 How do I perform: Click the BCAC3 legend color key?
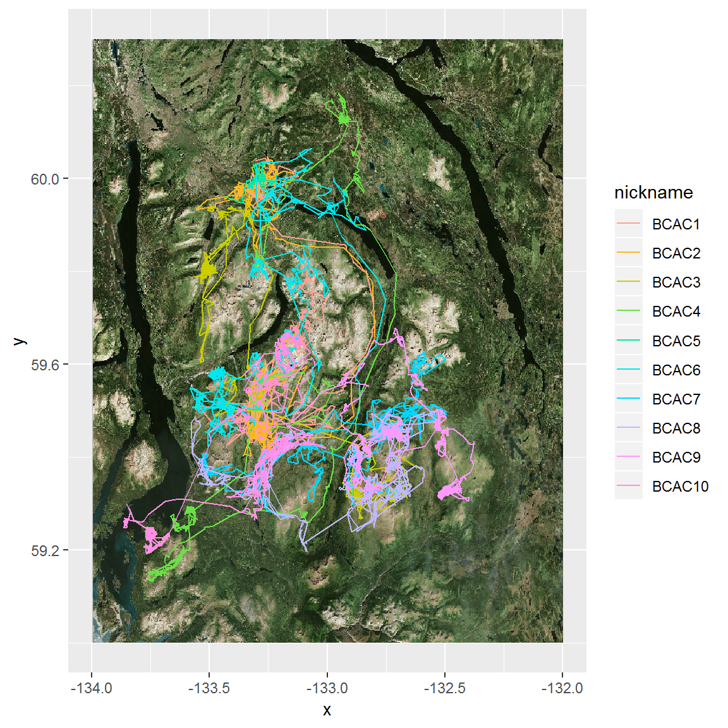[629, 282]
